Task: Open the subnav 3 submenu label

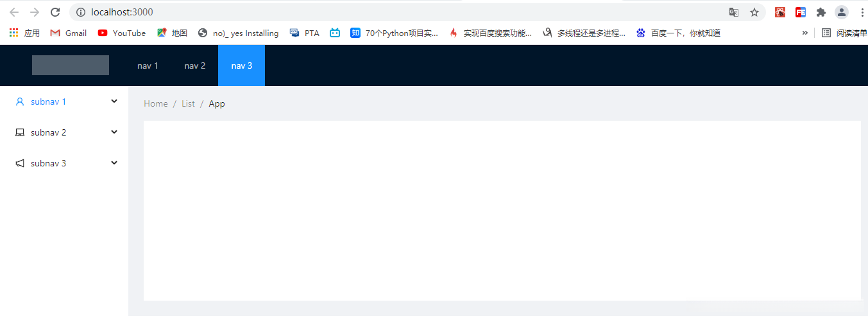Action: [x=48, y=163]
